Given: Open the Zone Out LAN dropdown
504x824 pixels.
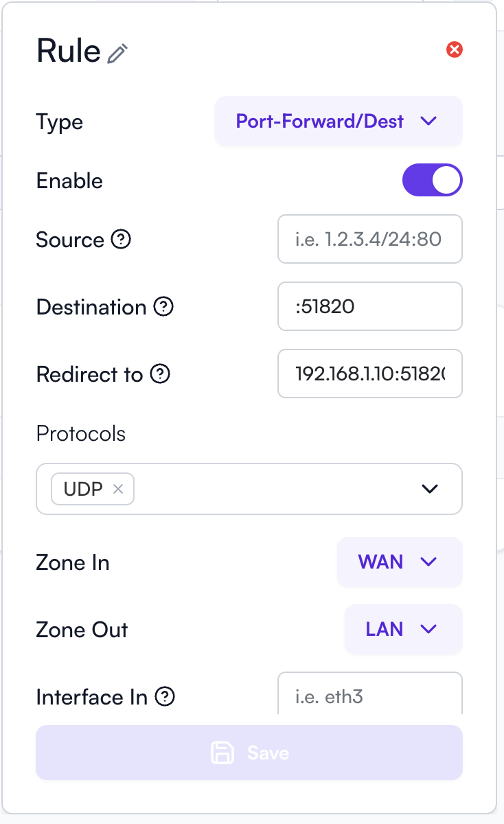Looking at the screenshot, I should [403, 629].
